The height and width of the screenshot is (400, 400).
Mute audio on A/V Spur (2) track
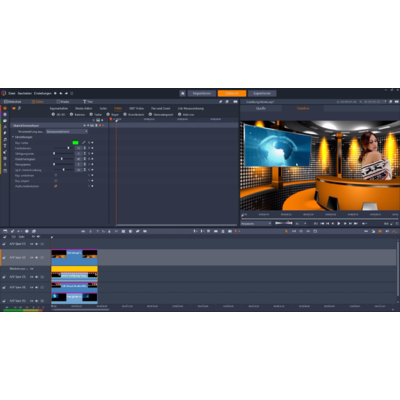(x=37, y=258)
